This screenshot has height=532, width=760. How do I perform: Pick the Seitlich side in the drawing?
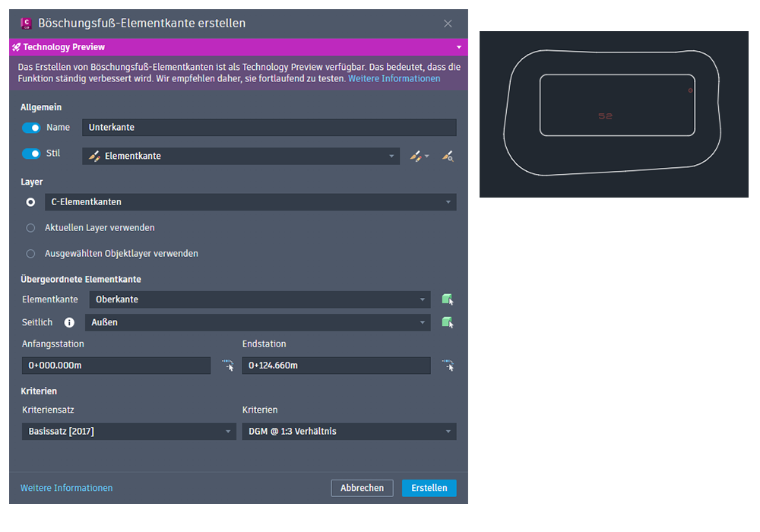pos(448,322)
